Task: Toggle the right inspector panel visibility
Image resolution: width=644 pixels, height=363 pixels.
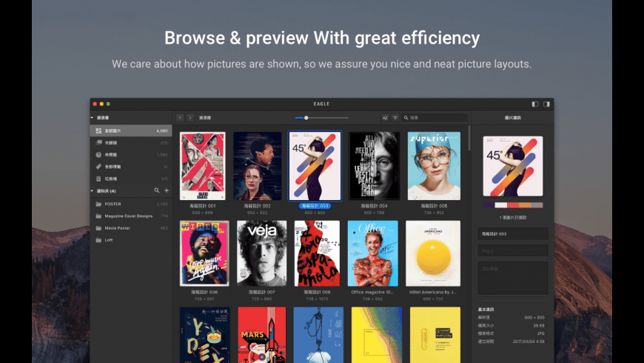Action: [x=546, y=104]
